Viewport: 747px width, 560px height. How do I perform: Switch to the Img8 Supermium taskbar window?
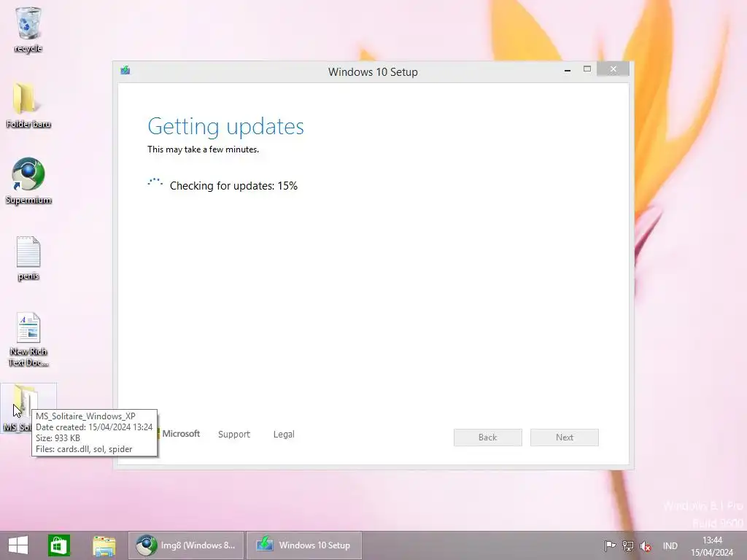[x=186, y=545]
